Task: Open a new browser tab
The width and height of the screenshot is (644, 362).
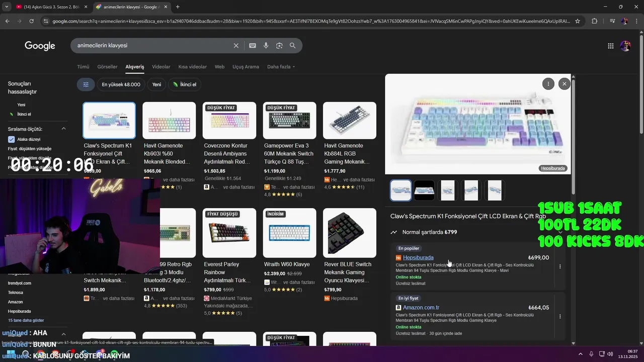Action: click(178, 7)
